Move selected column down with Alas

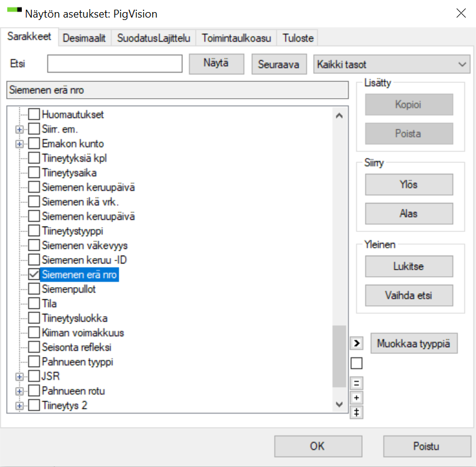[x=409, y=213]
